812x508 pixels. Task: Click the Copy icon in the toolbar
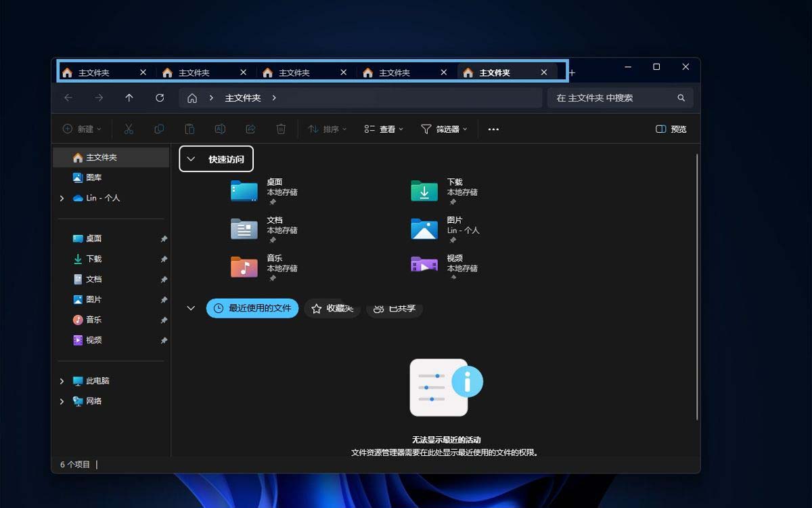[159, 129]
